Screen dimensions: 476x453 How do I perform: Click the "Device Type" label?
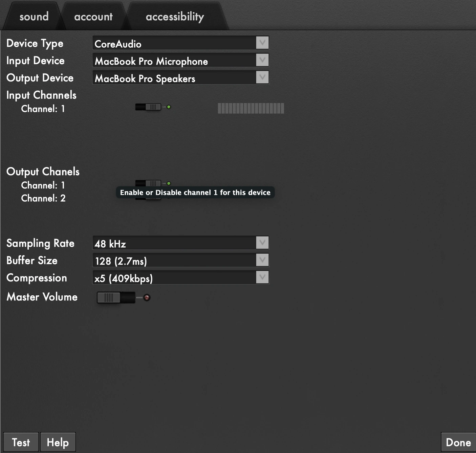(35, 44)
